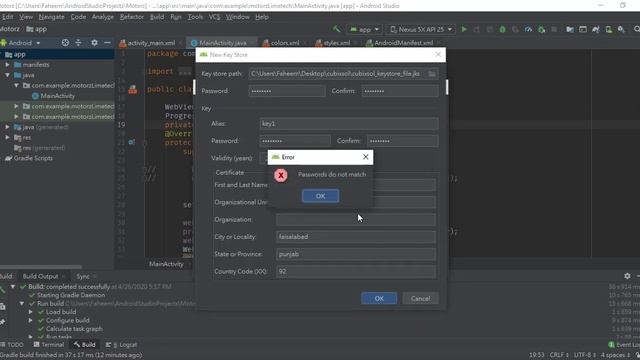Open the Build tool window button

pos(84,345)
